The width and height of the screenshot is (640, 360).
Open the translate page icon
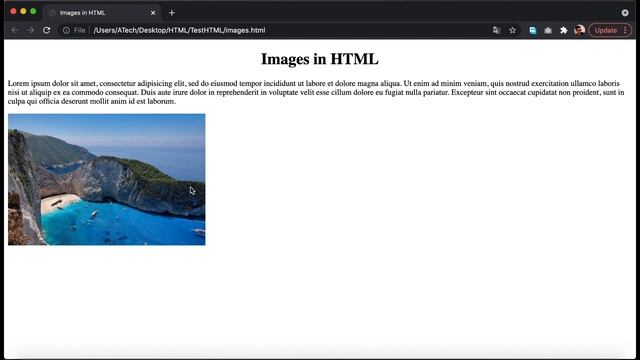[496, 30]
